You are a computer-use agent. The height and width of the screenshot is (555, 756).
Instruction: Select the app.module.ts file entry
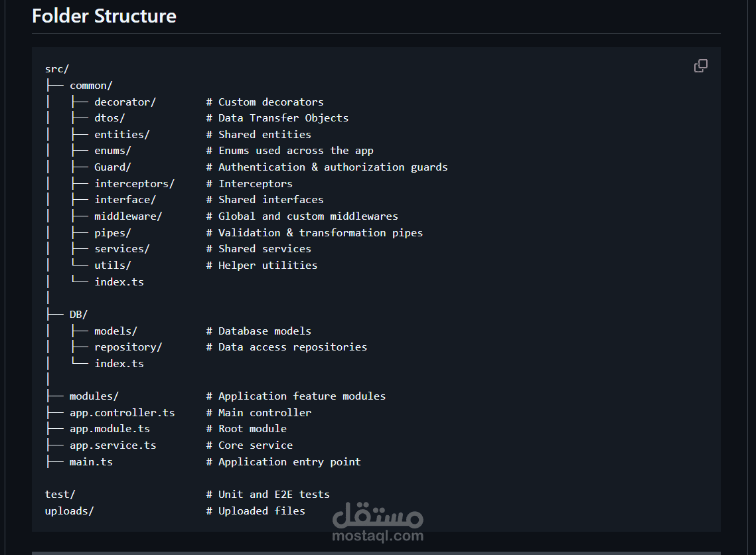click(x=110, y=429)
